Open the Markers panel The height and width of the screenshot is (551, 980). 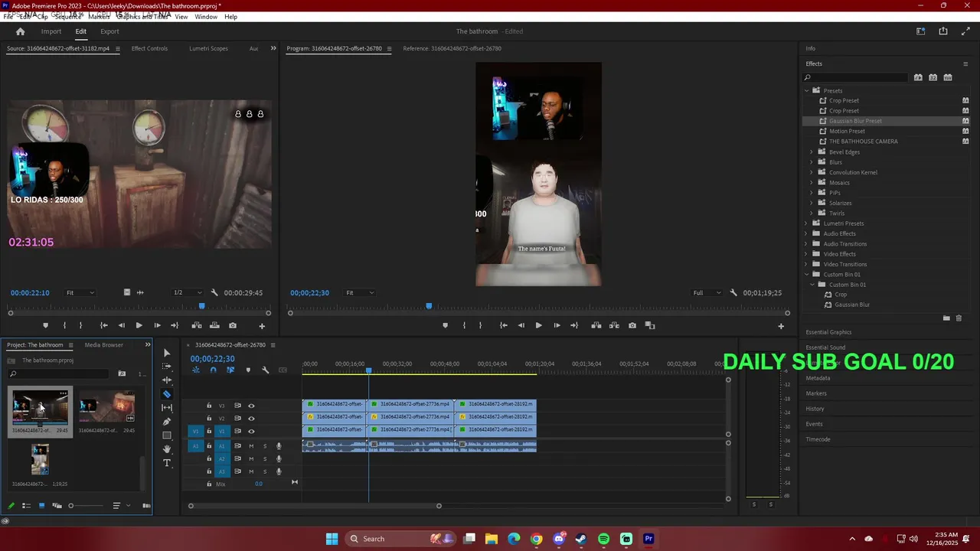click(816, 393)
